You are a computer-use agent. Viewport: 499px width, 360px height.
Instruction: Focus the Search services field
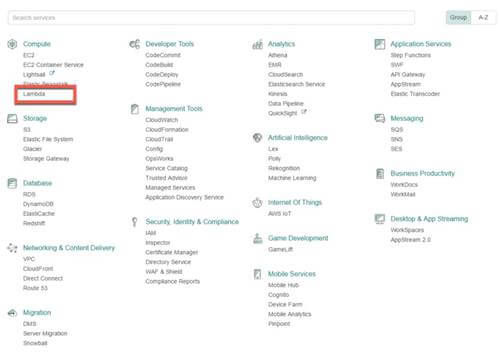pos(211,18)
